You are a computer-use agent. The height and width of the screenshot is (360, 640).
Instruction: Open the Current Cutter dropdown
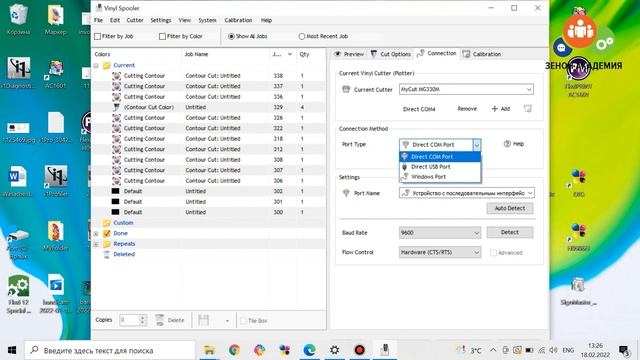[x=466, y=89]
